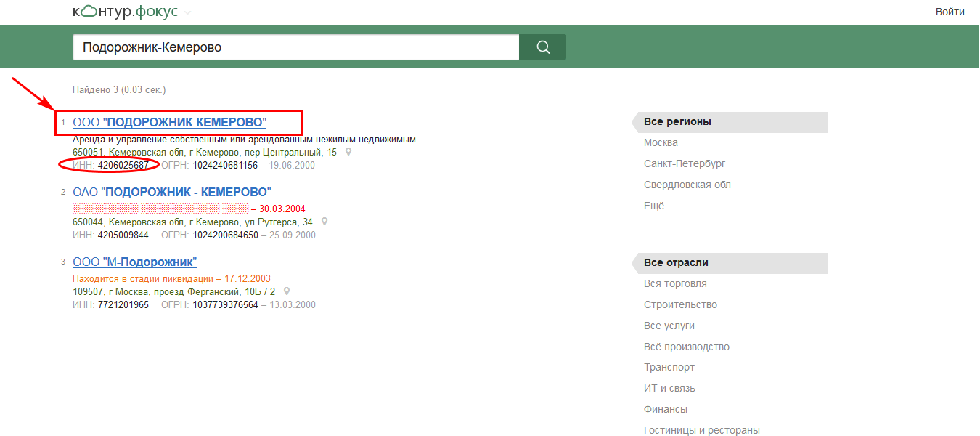Filter by industry Транспорт
The width and height of the screenshot is (980, 436).
[669, 367]
